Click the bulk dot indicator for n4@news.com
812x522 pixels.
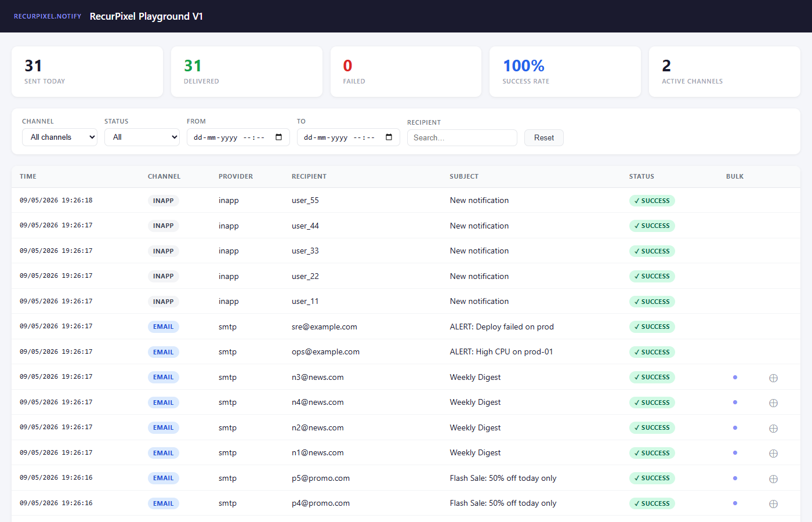pyautogui.click(x=735, y=403)
